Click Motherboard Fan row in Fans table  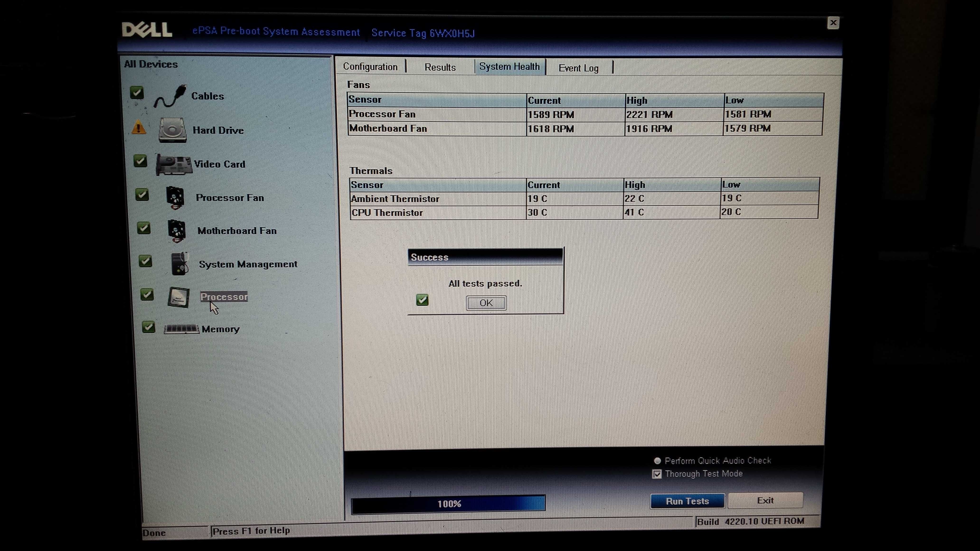point(585,129)
